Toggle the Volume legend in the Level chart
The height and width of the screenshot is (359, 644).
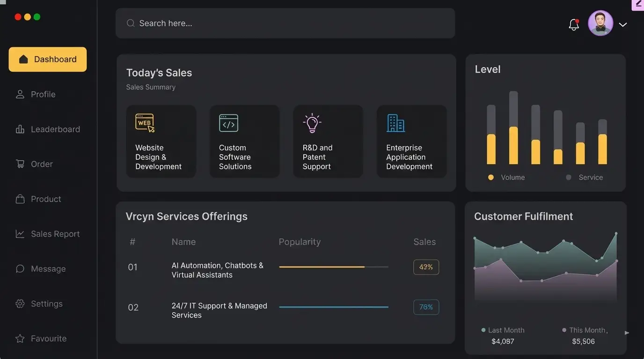(x=507, y=178)
